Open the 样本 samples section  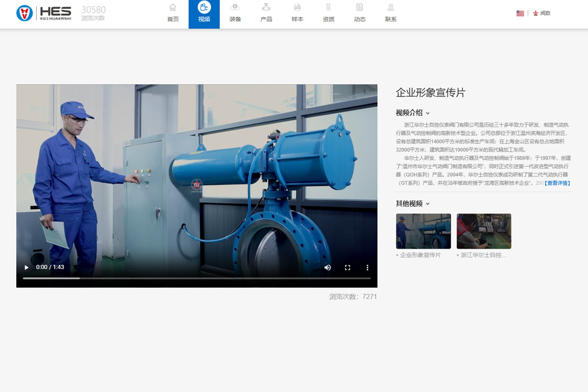297,14
